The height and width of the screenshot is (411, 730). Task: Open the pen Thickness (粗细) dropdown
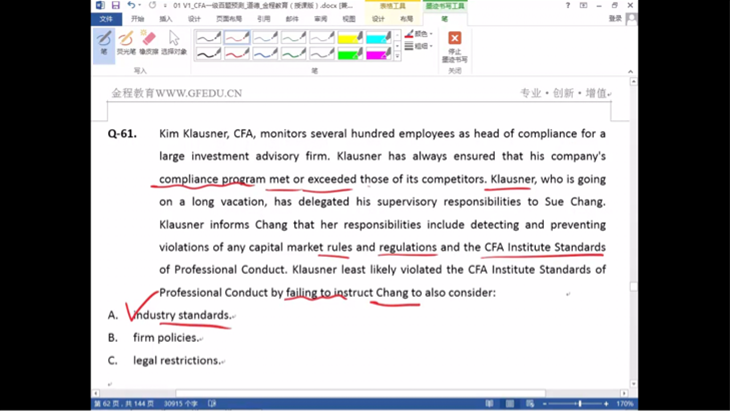(419, 46)
